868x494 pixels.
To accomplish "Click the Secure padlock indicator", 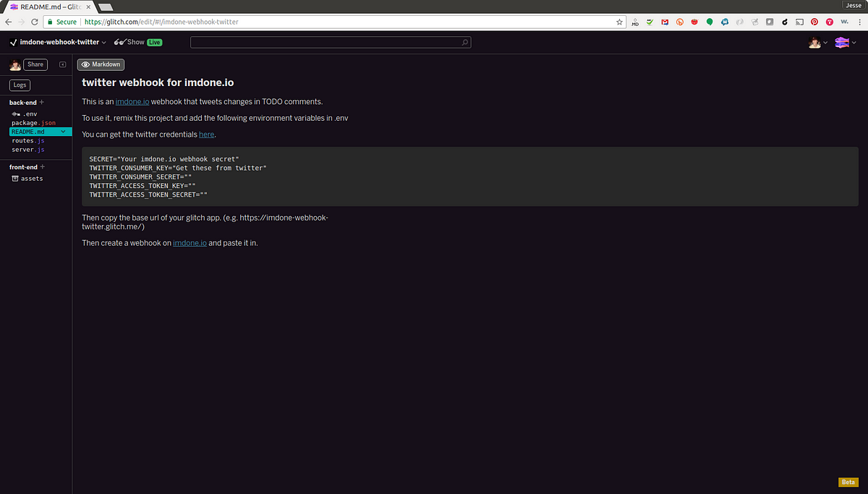I will (x=62, y=22).
